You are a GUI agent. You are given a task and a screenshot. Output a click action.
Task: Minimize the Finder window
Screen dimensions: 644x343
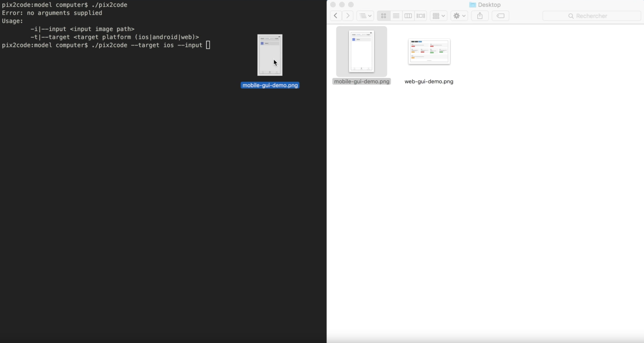[342, 4]
